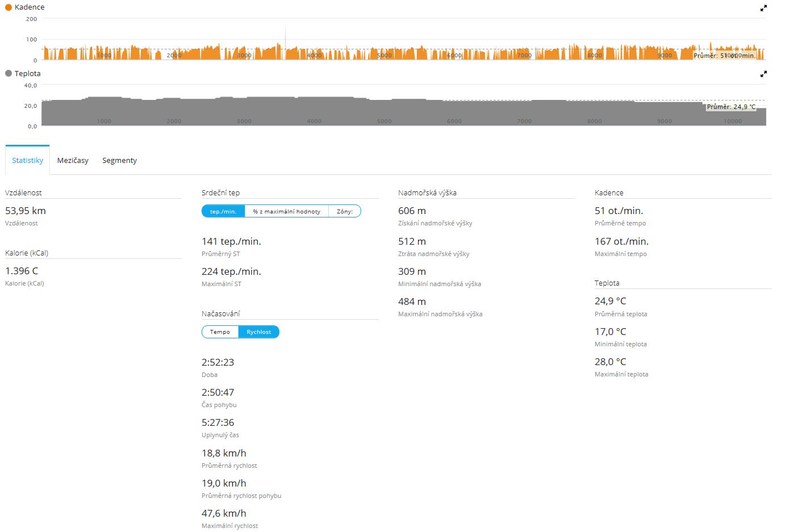Switch to the Statistiky tab
Screen dimensions: 786x532
coord(27,161)
